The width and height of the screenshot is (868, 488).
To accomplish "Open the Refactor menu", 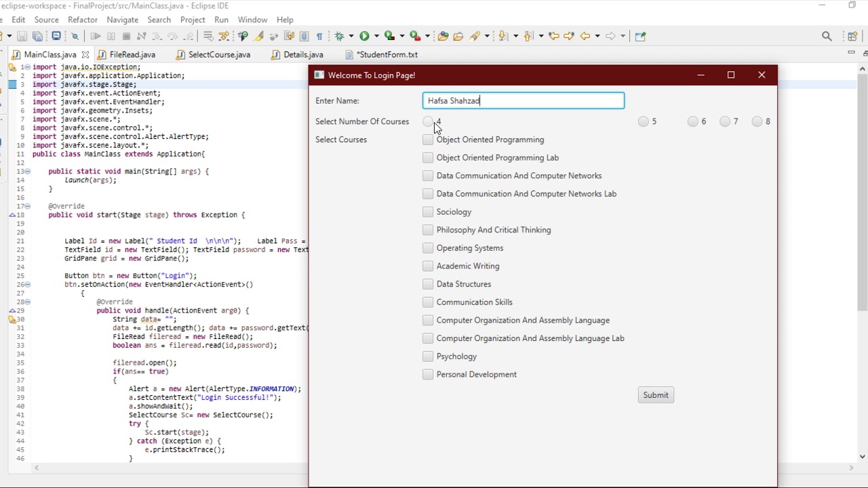I will pyautogui.click(x=83, y=20).
